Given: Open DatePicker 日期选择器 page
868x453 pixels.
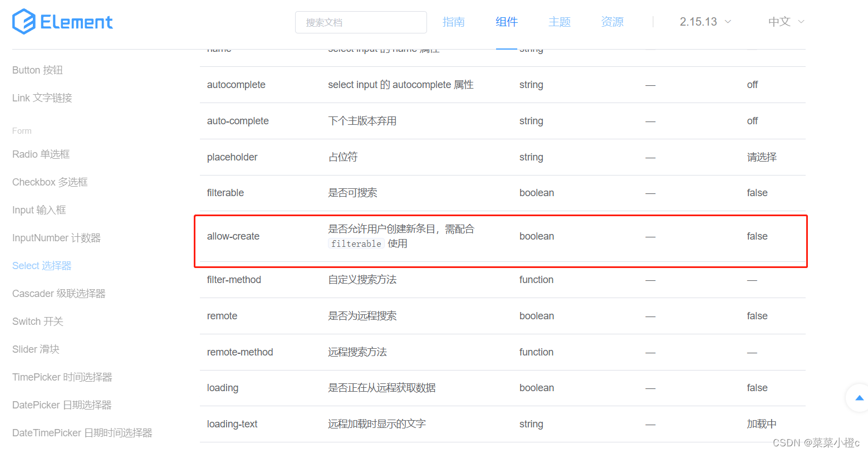Looking at the screenshot, I should point(61,405).
